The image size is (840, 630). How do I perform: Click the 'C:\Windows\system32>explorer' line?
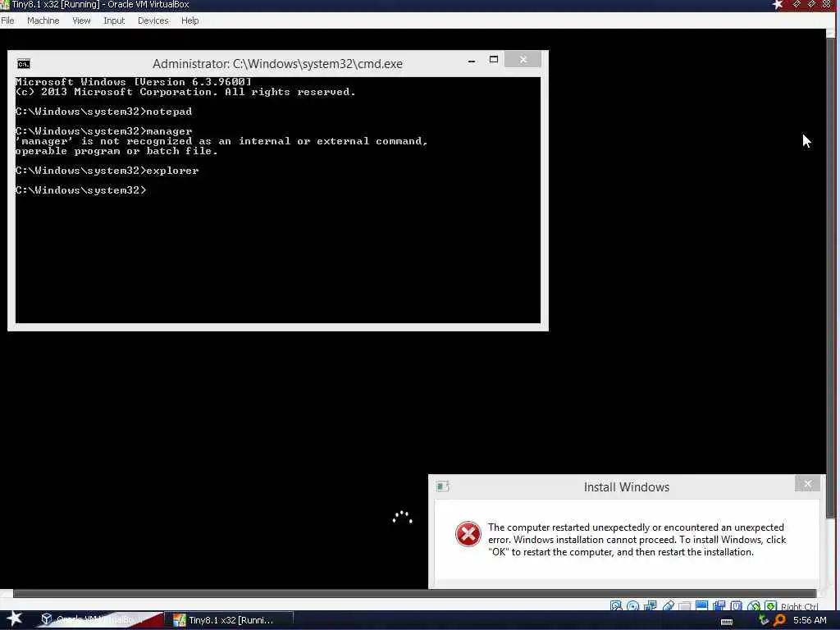[x=107, y=171]
